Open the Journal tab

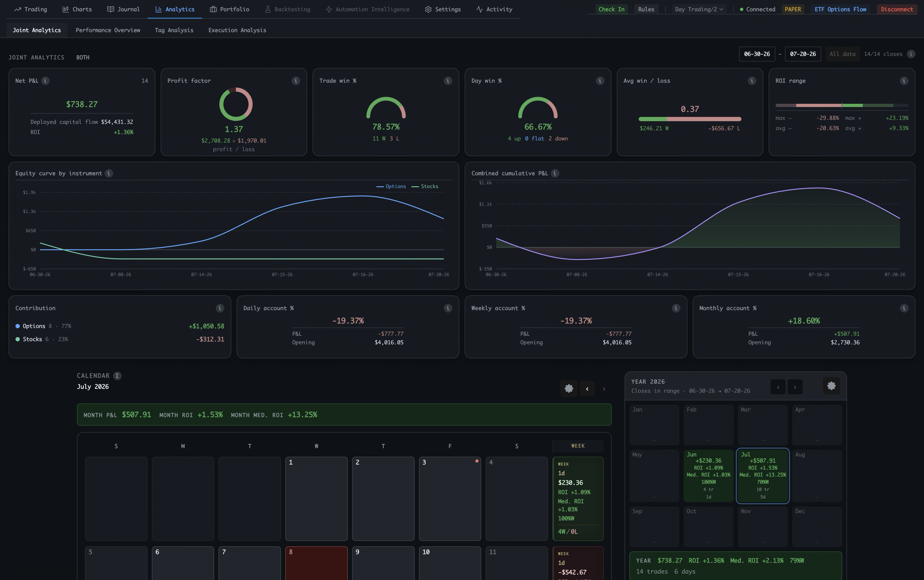pyautogui.click(x=124, y=9)
